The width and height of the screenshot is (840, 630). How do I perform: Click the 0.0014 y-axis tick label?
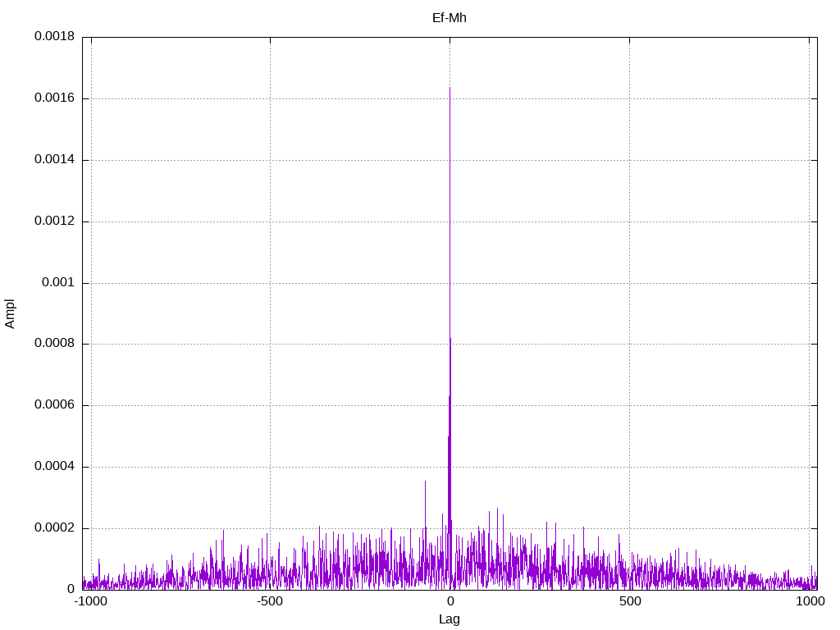click(55, 159)
